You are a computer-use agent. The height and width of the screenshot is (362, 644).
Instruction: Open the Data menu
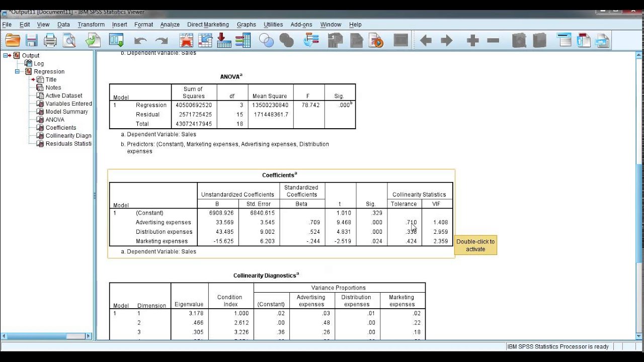click(63, 24)
